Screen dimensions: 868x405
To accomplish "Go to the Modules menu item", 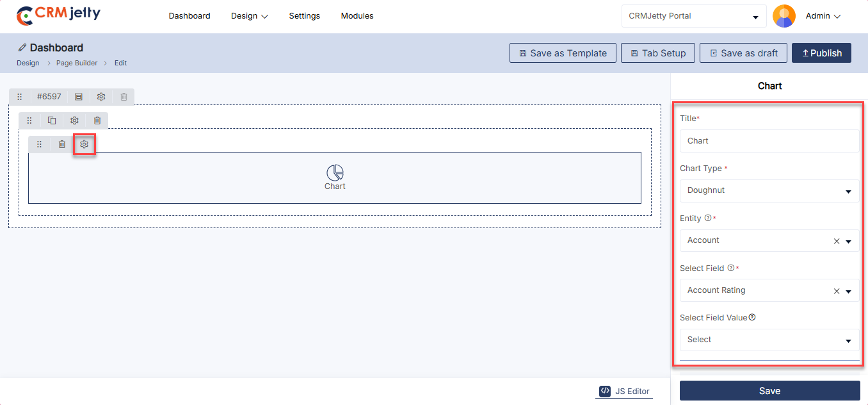I will coord(357,16).
